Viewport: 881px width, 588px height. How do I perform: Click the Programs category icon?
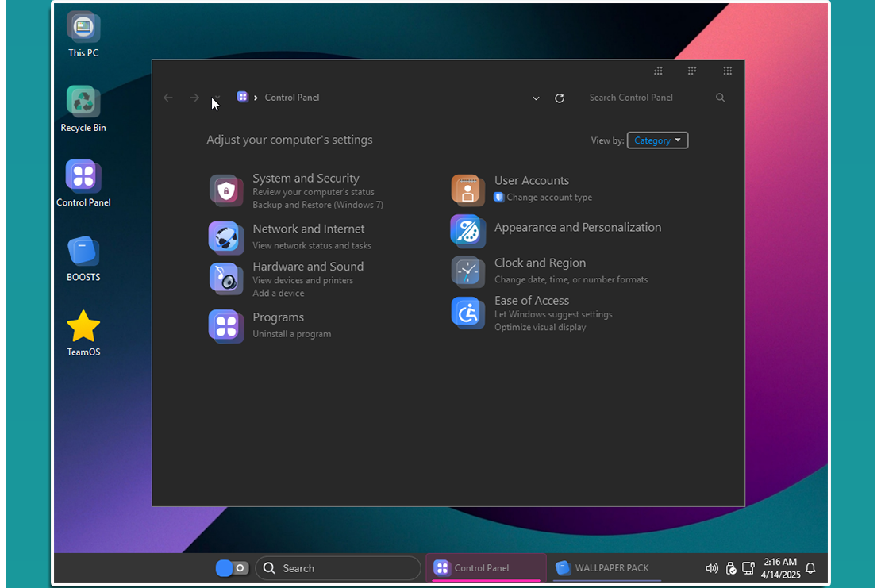click(225, 325)
